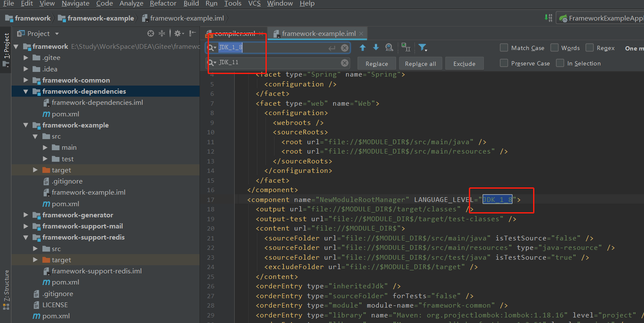Open the VCS menu
Image resolution: width=644 pixels, height=323 pixels.
(x=254, y=3)
